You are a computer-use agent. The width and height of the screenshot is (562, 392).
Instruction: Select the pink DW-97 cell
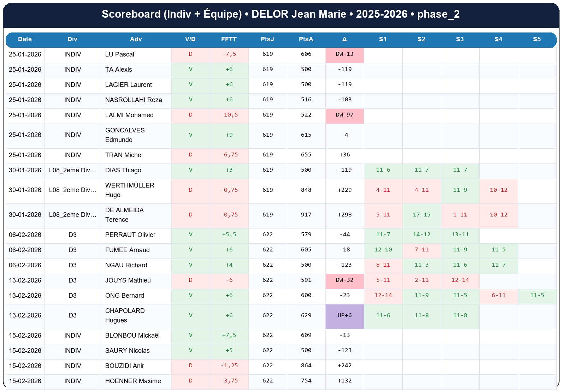pyautogui.click(x=344, y=115)
